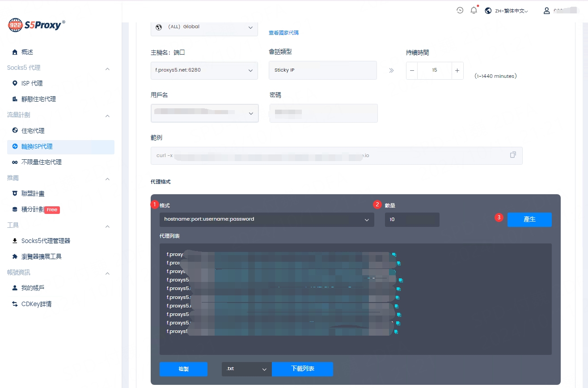Click the double-arrow icon beside Sticky IP

click(x=391, y=70)
